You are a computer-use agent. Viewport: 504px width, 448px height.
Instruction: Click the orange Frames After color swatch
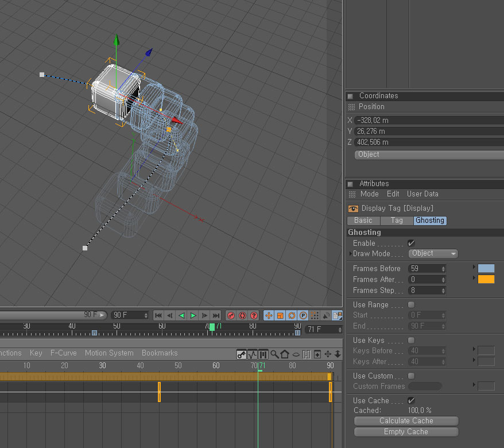tap(486, 279)
